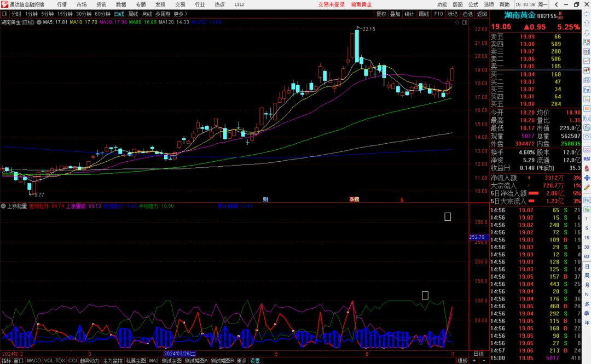This screenshot has width=591, height=364.
Task: Open the 统计 statistics menu
Action: tap(409, 14)
